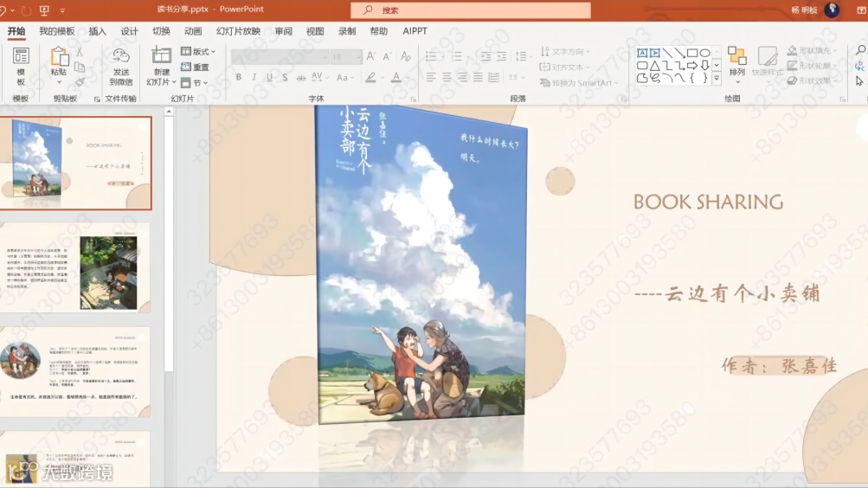Toggle text shadow S
This screenshot has width=868, height=488.
pos(285,78)
